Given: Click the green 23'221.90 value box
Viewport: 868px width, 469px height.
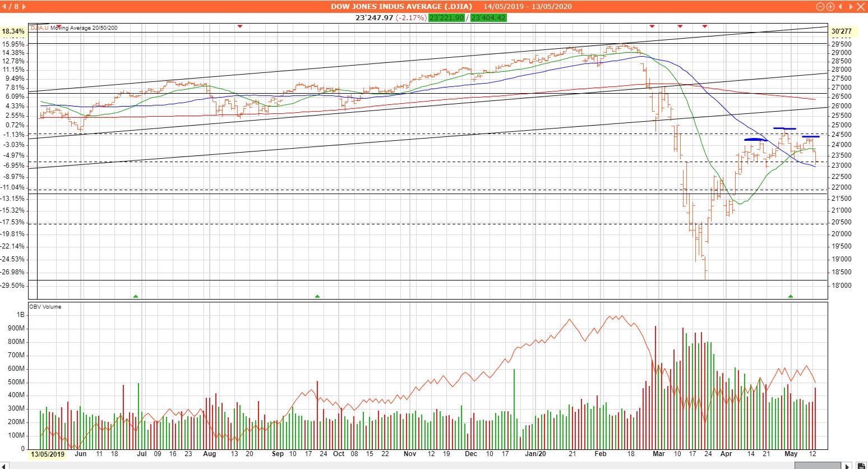Looking at the screenshot, I should pos(446,18).
